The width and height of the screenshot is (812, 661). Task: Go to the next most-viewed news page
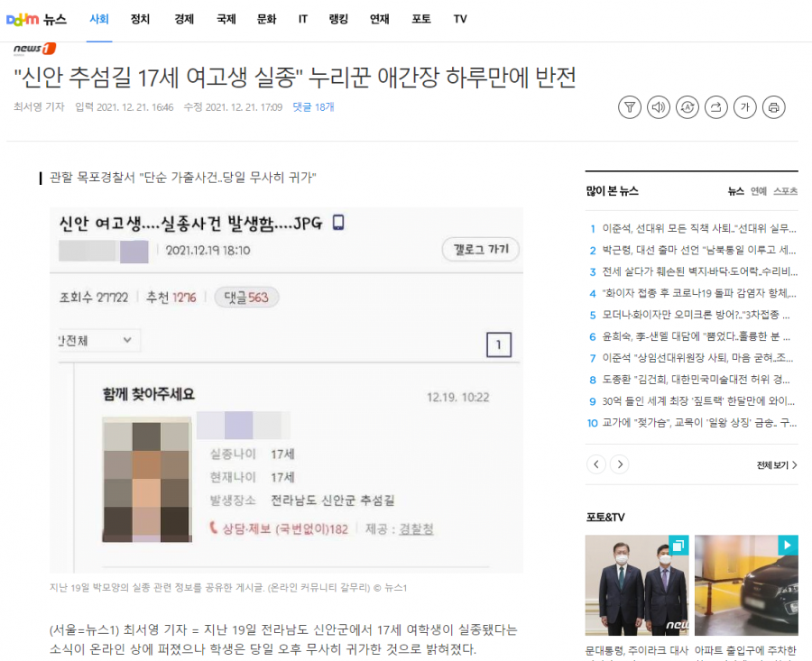pyautogui.click(x=619, y=464)
